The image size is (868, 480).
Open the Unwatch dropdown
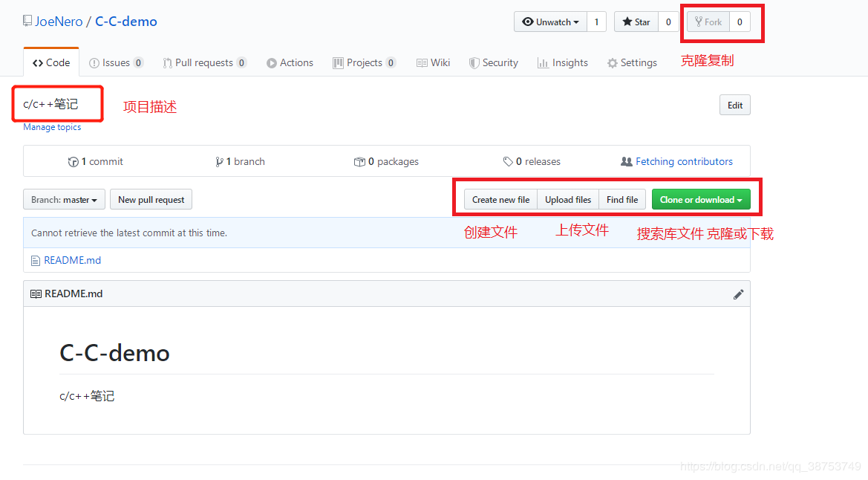550,22
